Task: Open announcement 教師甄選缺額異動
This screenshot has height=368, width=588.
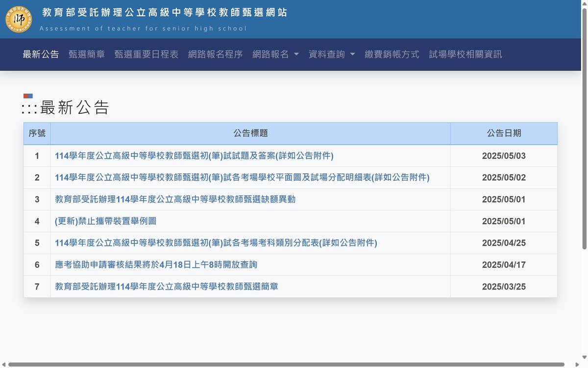Action: 175,199
